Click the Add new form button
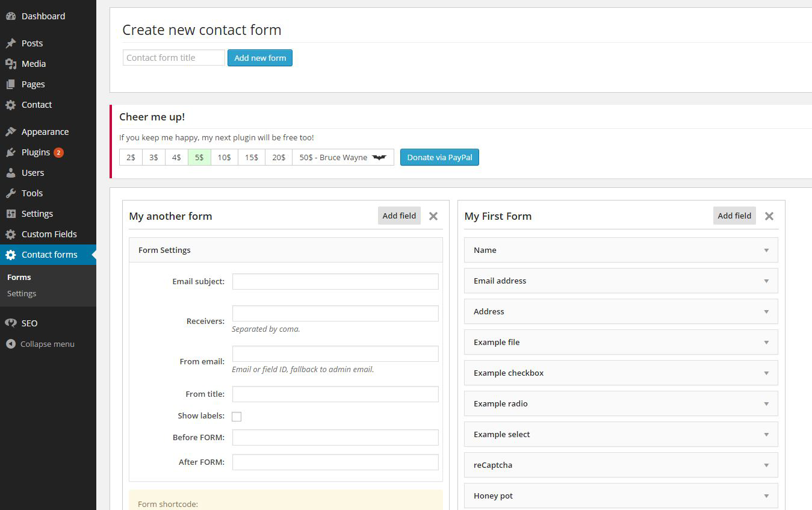Viewport: 812px width, 510px height. pyautogui.click(x=260, y=58)
